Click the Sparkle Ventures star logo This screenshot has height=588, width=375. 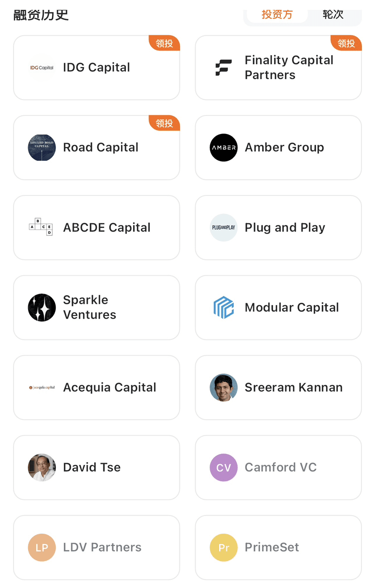[x=42, y=307]
